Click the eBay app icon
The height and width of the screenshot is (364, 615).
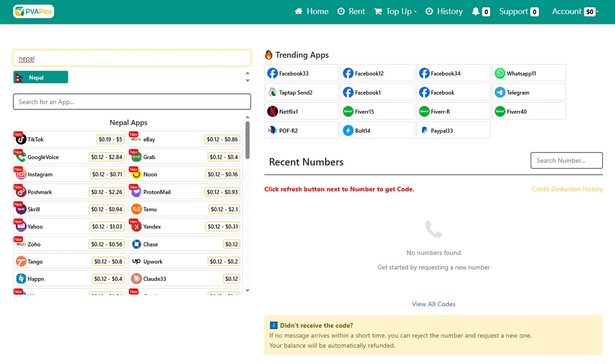(136, 139)
